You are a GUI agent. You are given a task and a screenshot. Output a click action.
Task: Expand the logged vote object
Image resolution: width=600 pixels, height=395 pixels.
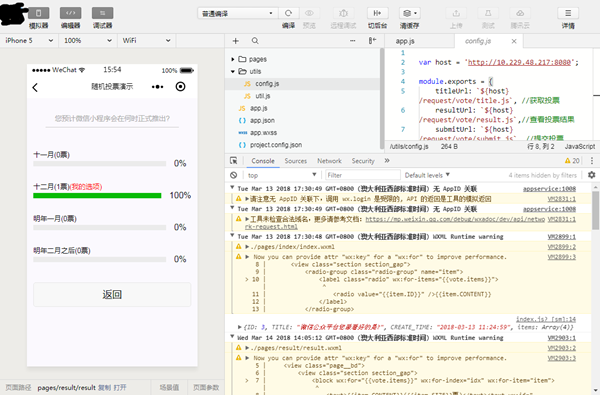tap(240, 327)
